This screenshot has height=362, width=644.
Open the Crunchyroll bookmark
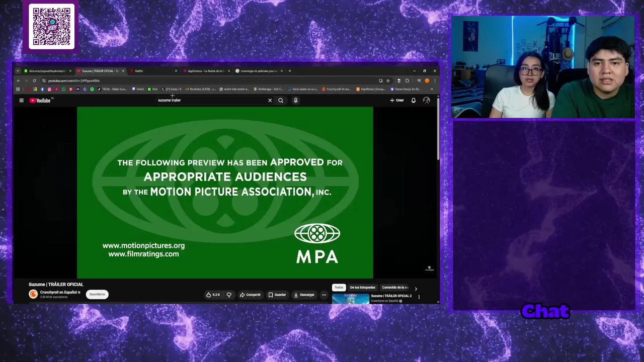[x=337, y=89]
